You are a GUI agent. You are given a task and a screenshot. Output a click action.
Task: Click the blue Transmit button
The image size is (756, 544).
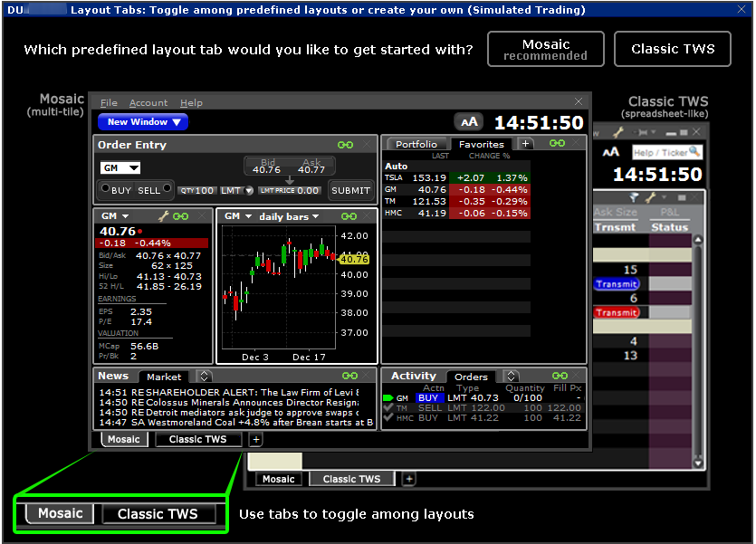click(x=617, y=284)
